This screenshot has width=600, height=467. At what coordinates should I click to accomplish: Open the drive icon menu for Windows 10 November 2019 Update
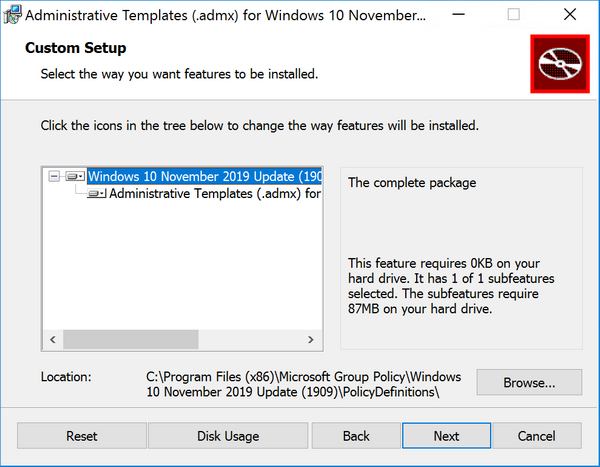(x=75, y=176)
